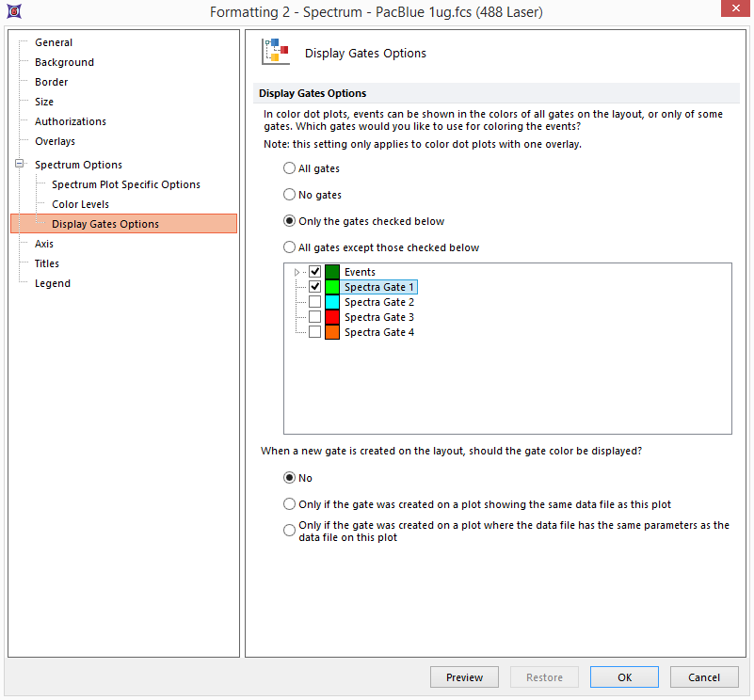754x700 pixels.
Task: Click the cyan Spectra Gate 2 swatch
Action: [331, 302]
